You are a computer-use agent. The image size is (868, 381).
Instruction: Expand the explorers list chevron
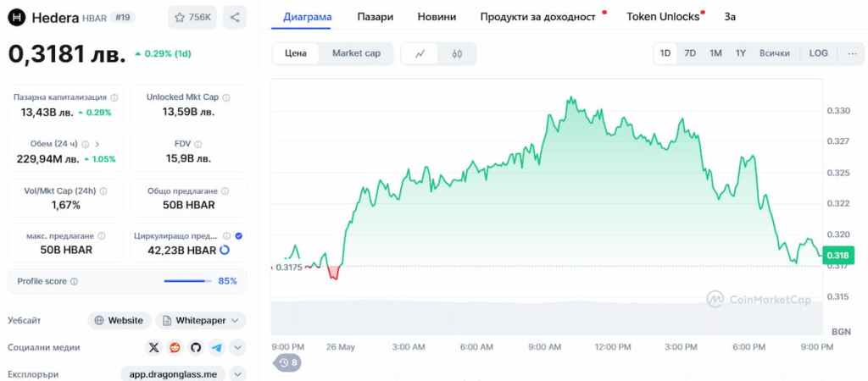pos(237,373)
